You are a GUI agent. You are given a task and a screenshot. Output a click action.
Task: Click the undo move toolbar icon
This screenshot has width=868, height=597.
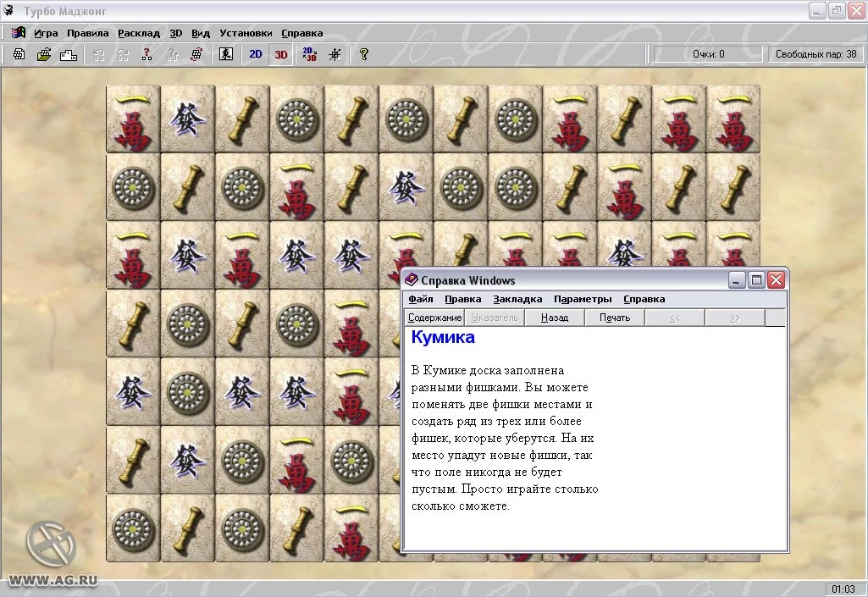(x=98, y=54)
